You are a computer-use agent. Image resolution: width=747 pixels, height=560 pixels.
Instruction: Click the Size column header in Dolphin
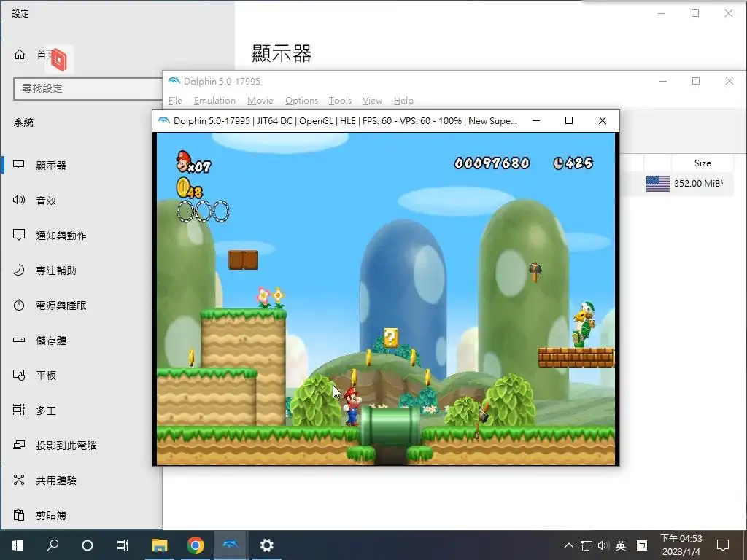tap(703, 163)
